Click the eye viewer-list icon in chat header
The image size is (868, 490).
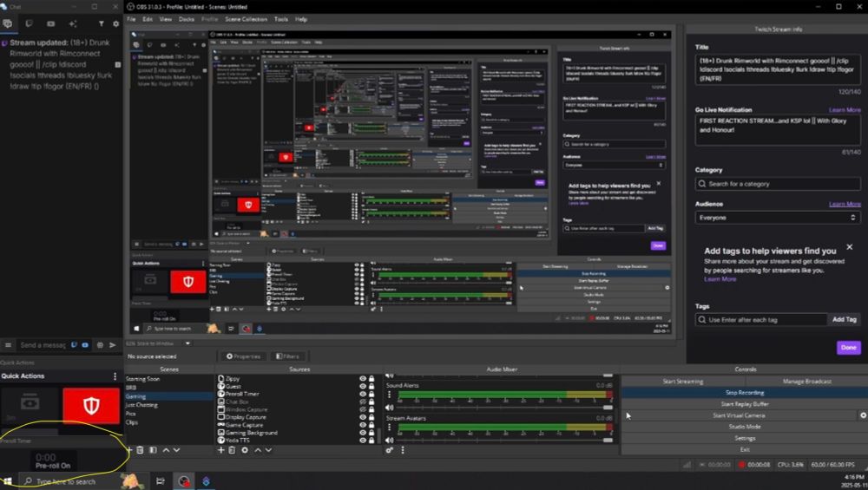pyautogui.click(x=51, y=23)
